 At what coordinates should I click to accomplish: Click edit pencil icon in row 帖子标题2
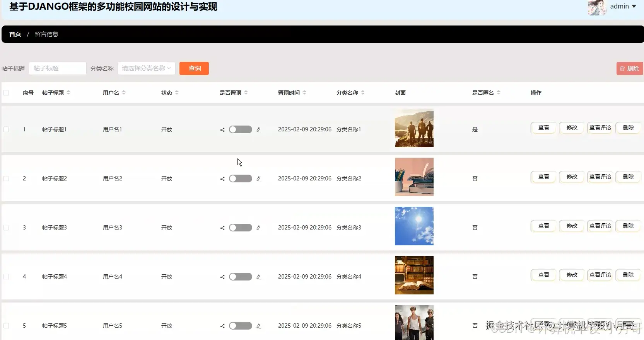click(x=259, y=179)
